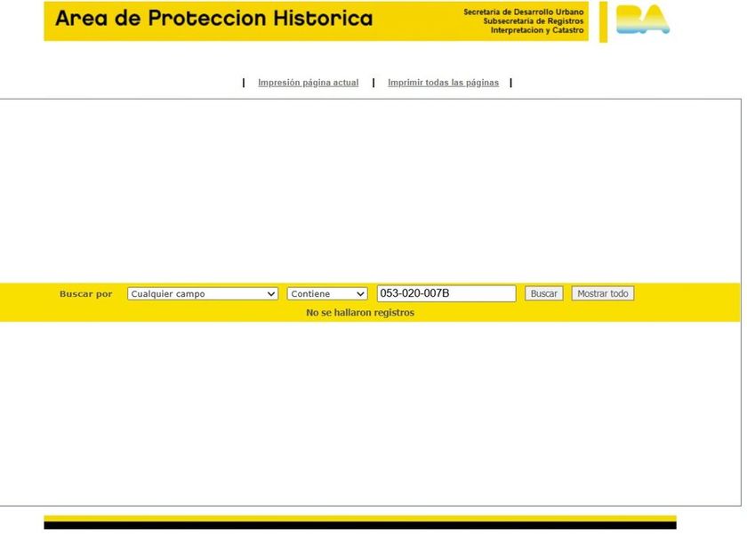Click 'Secretaria de Desarrollo Urbano' header text
Screen dimensions: 747x560
click(x=523, y=12)
